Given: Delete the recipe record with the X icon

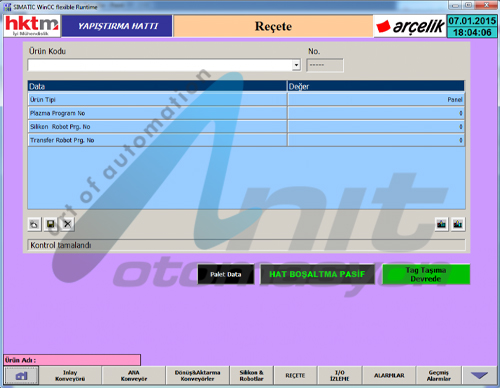Looking at the screenshot, I should pyautogui.click(x=67, y=224).
